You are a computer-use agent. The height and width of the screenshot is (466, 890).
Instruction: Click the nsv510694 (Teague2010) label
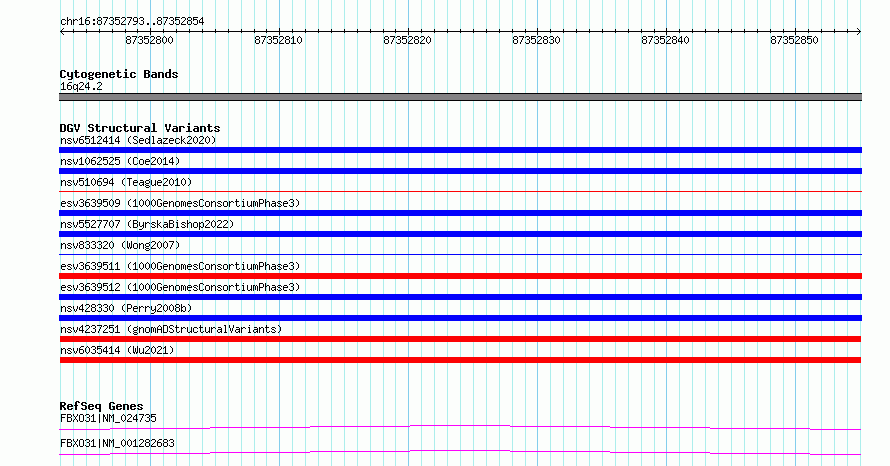(126, 182)
